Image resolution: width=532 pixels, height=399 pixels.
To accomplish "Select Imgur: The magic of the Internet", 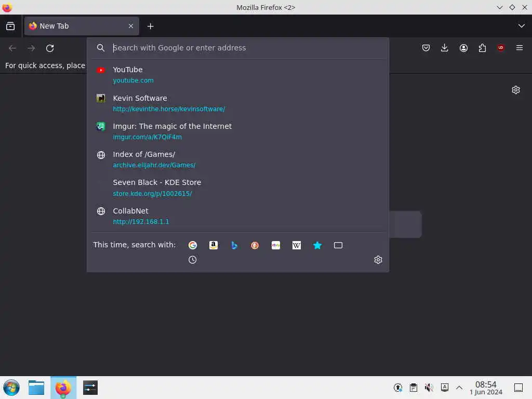I will pos(238,131).
